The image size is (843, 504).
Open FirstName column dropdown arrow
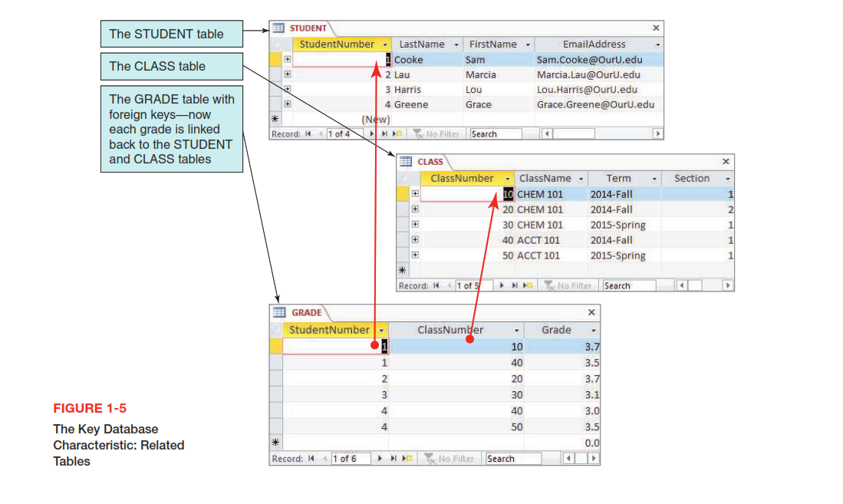(x=528, y=44)
